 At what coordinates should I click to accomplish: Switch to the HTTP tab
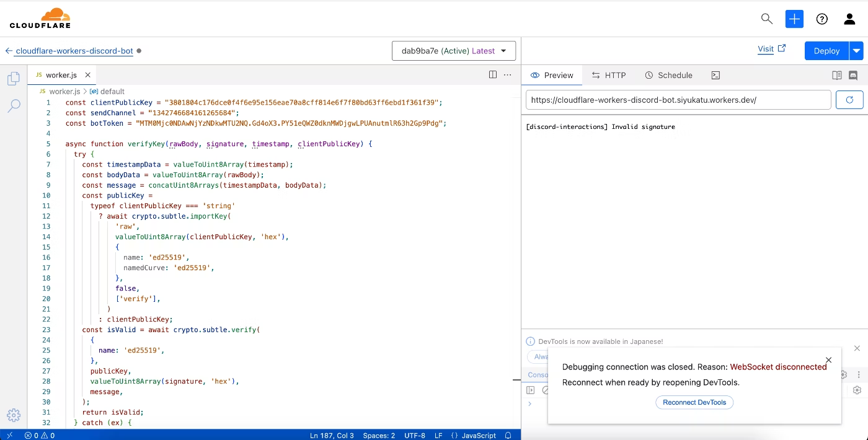point(609,74)
